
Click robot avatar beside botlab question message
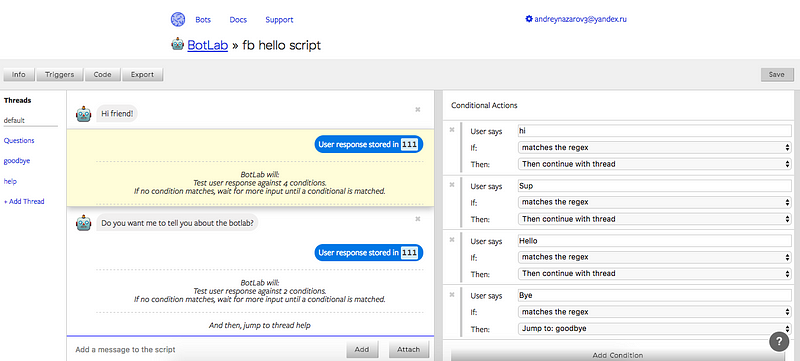pos(84,223)
